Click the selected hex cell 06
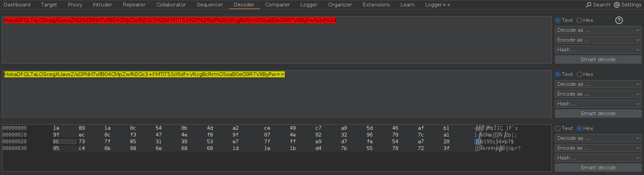The width and height of the screenshot is (644, 175). pyautogui.click(x=65, y=142)
